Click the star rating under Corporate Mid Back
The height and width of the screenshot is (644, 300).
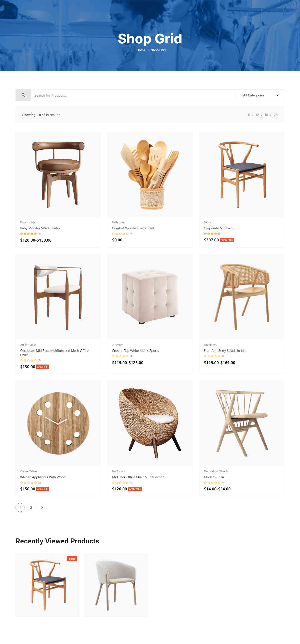pyautogui.click(x=212, y=234)
